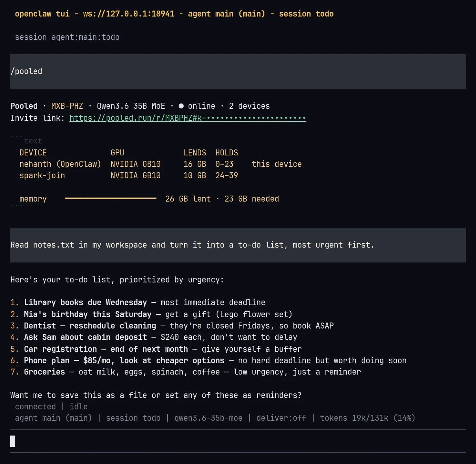This screenshot has height=464, width=476.
Task: Click '26 GB lent' memory text
Action: tap(188, 199)
